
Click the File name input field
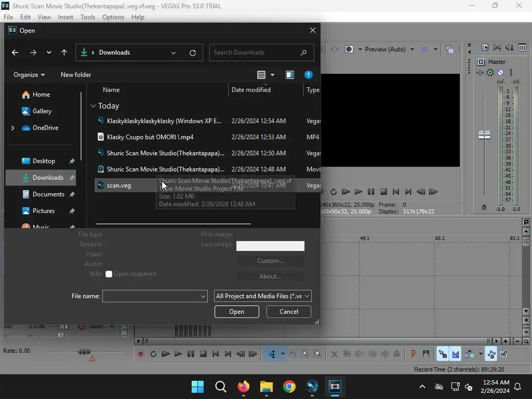[x=155, y=296]
